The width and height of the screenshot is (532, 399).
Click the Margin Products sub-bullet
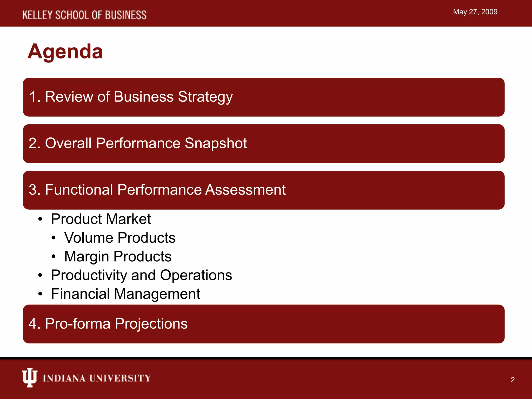click(118, 256)
